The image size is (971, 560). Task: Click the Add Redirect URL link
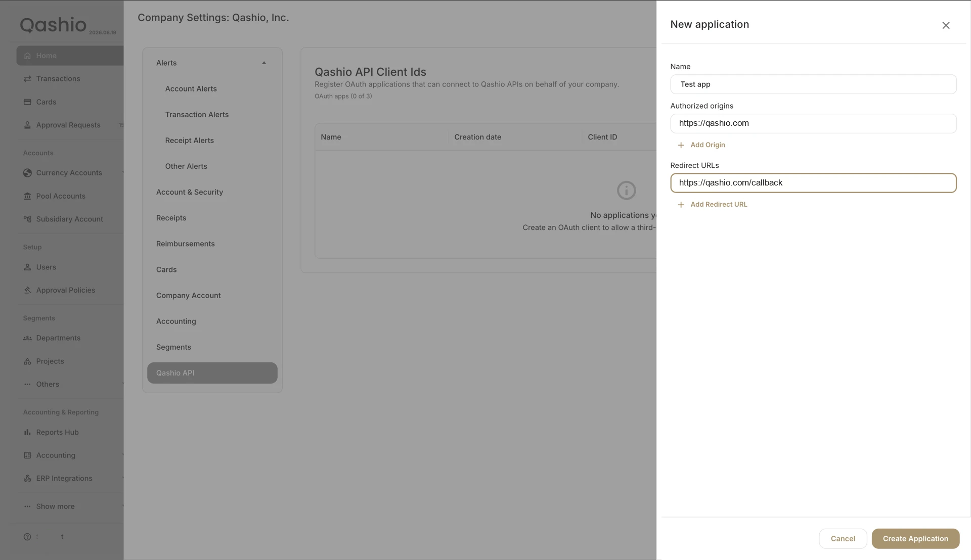click(x=719, y=205)
